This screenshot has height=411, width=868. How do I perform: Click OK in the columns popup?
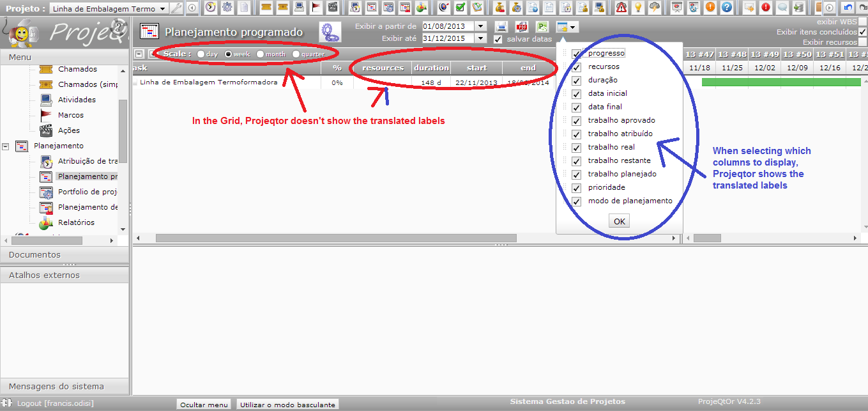(619, 221)
